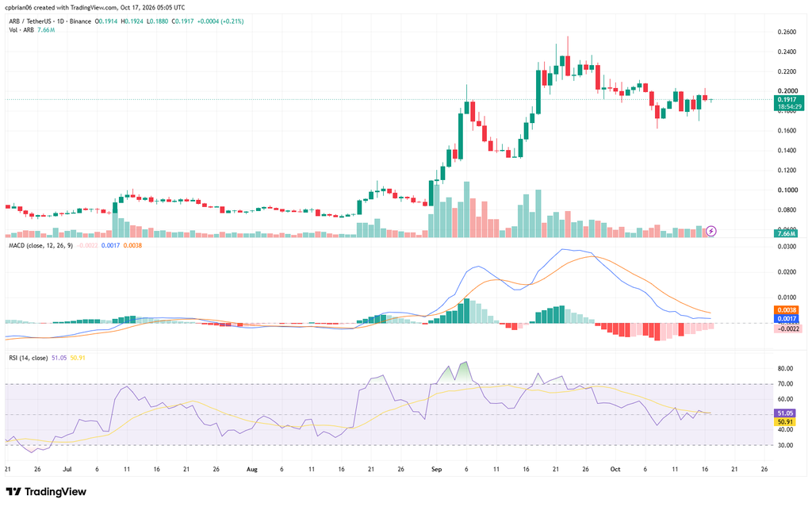Click the yellow 50.91 RSI axis tag

(785, 422)
